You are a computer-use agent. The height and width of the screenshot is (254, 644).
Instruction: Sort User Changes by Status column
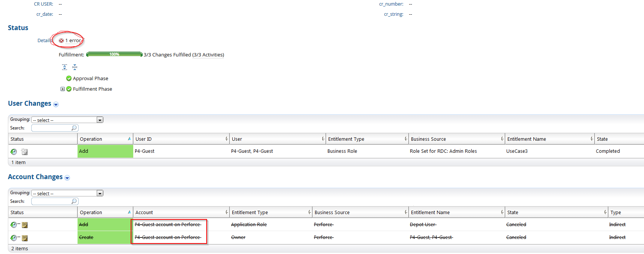pos(43,139)
